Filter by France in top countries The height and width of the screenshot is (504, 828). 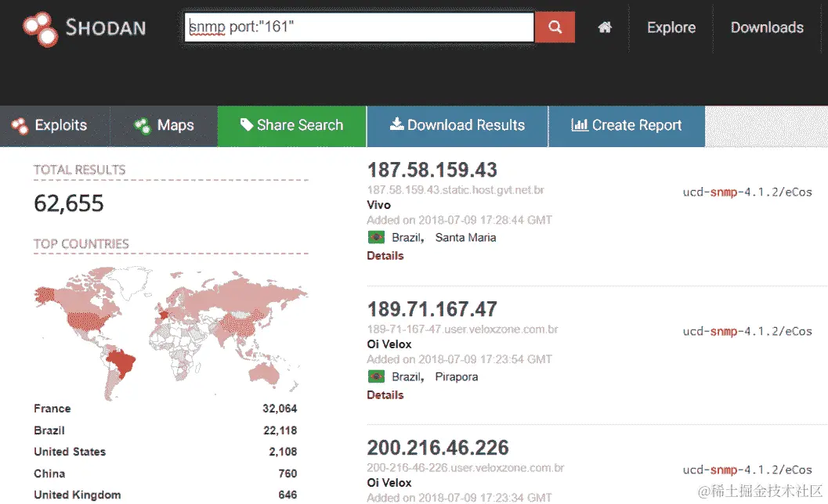click(52, 409)
